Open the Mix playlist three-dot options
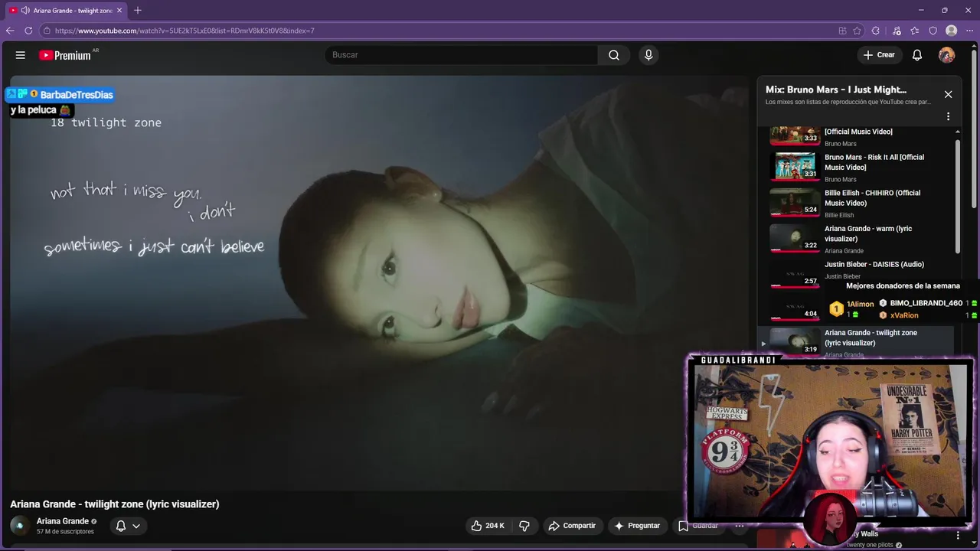This screenshot has height=551, width=980. pyautogui.click(x=948, y=116)
